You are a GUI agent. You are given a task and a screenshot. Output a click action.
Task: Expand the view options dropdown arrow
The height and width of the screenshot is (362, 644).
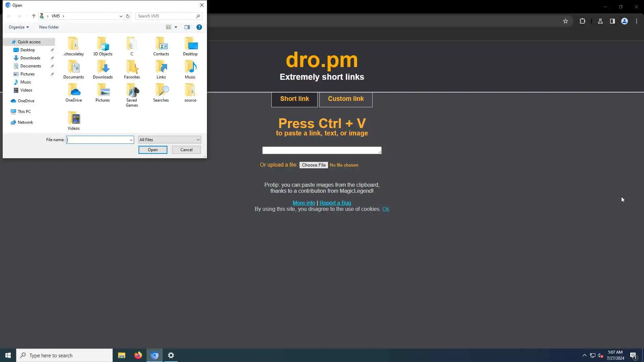click(176, 27)
